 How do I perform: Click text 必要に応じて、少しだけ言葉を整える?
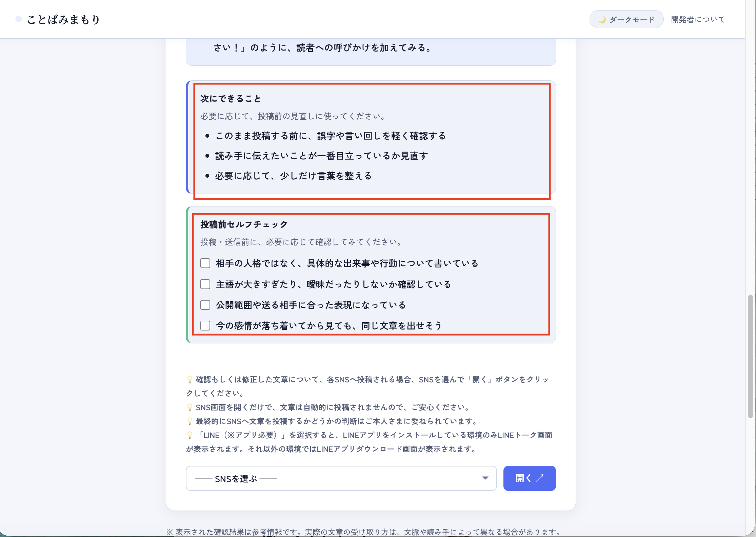pos(293,176)
